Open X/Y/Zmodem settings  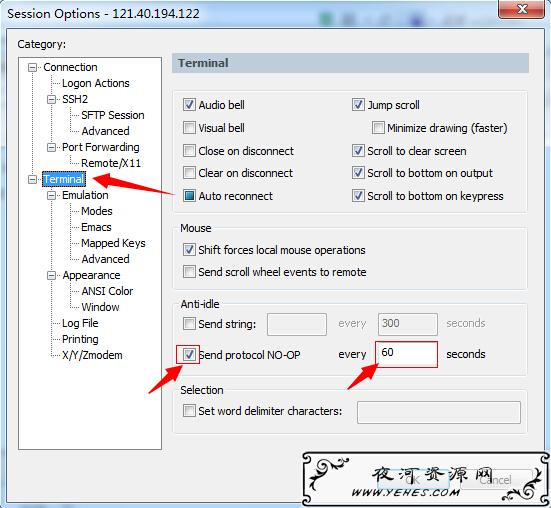(x=92, y=355)
